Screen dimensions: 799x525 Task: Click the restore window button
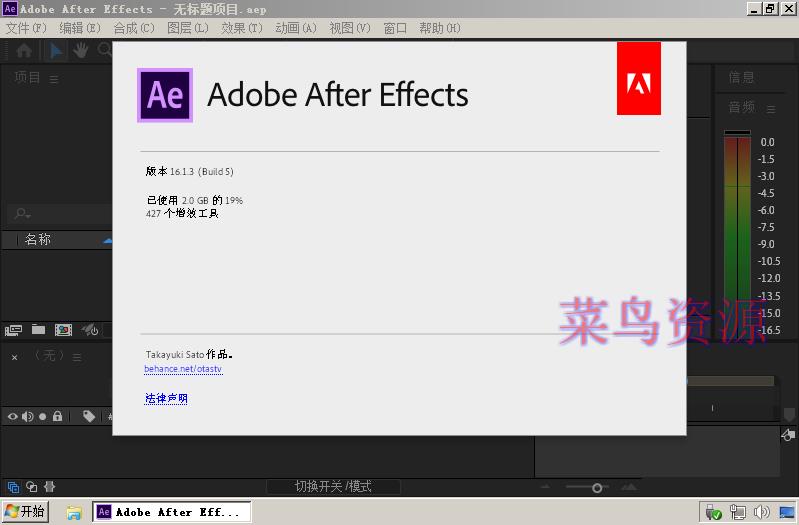click(x=770, y=8)
